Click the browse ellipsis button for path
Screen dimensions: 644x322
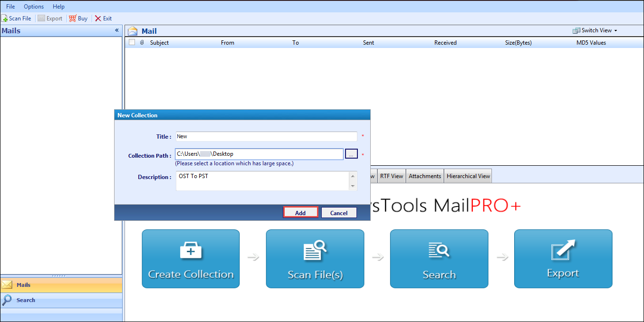[x=351, y=154]
